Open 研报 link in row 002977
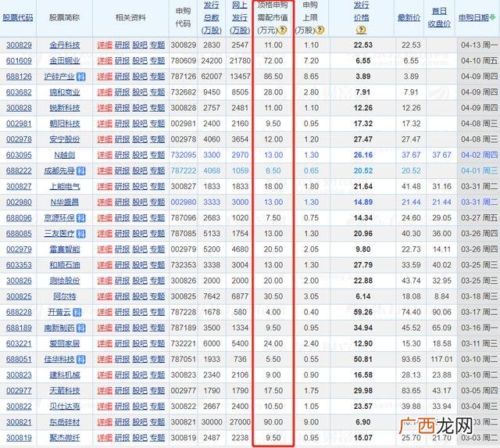 coord(122,391)
